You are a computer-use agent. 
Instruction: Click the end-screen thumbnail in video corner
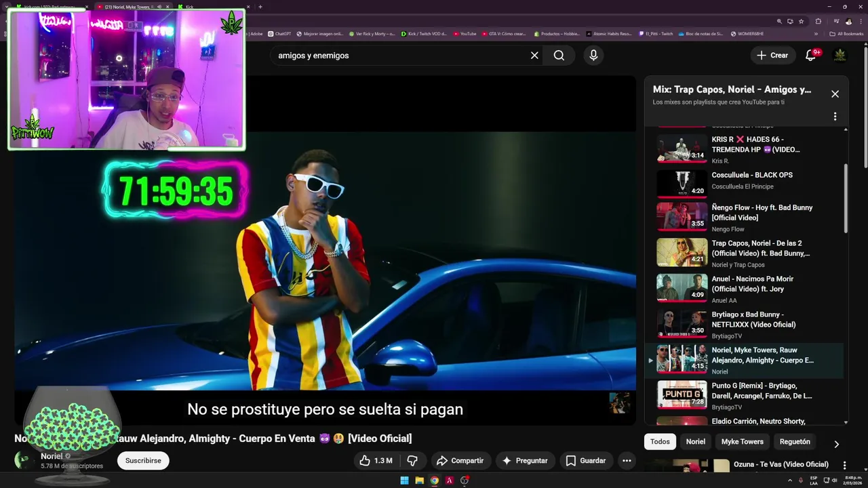(619, 403)
